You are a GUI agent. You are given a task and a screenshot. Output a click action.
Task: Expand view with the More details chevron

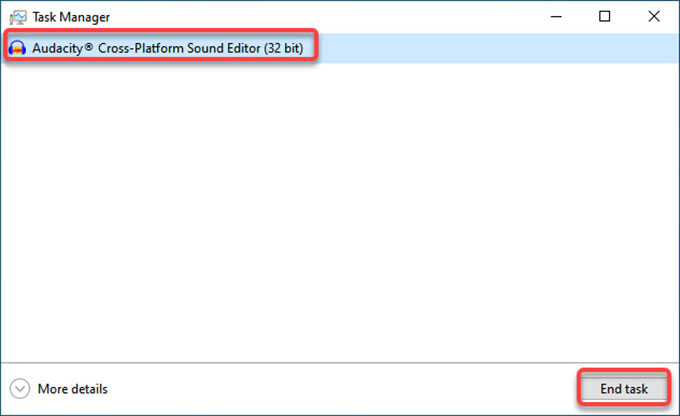[20, 389]
